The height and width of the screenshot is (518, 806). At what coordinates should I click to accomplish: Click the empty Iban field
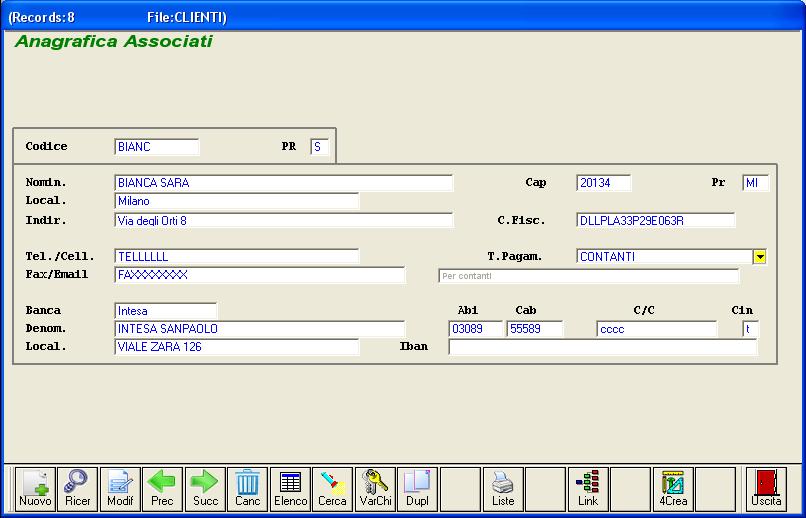point(603,347)
